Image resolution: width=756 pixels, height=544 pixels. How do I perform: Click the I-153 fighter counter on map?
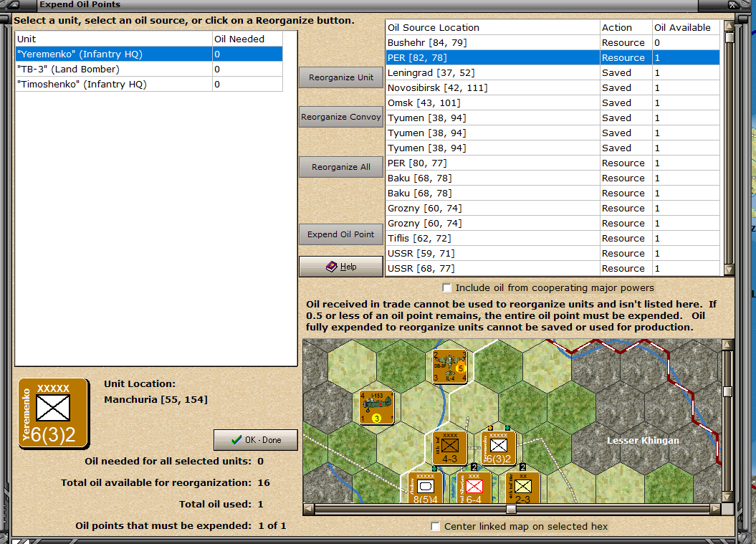point(377,408)
